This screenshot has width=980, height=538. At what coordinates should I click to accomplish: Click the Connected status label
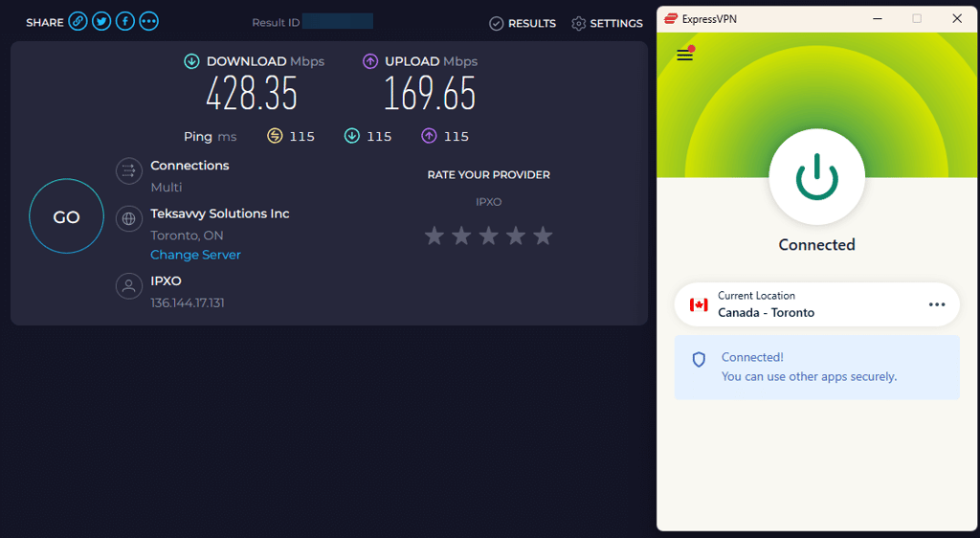point(817,245)
